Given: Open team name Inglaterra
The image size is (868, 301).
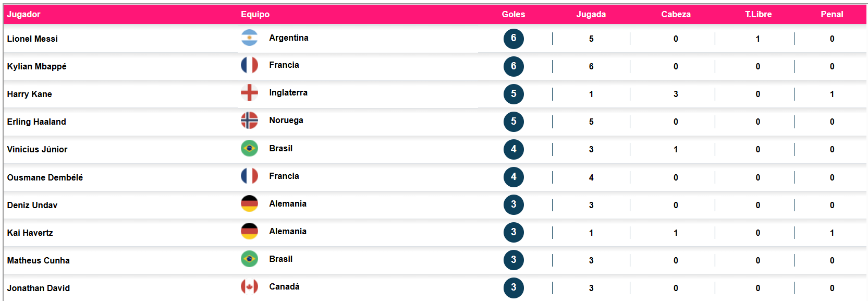Looking at the screenshot, I should click(x=288, y=93).
